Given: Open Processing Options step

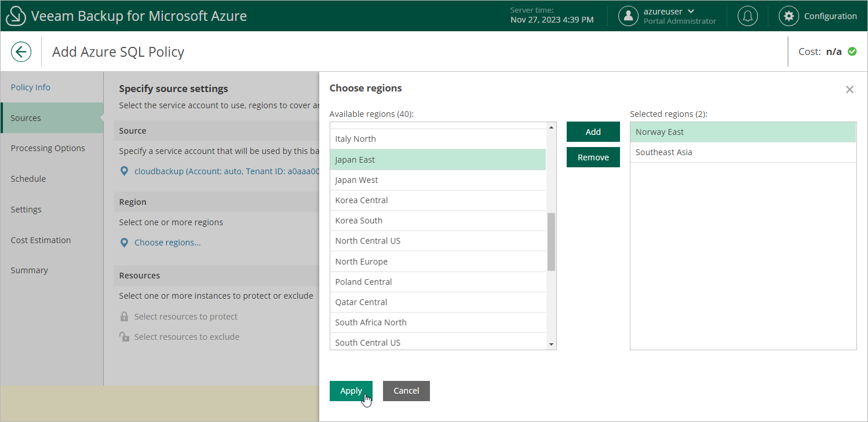Looking at the screenshot, I should point(48,148).
